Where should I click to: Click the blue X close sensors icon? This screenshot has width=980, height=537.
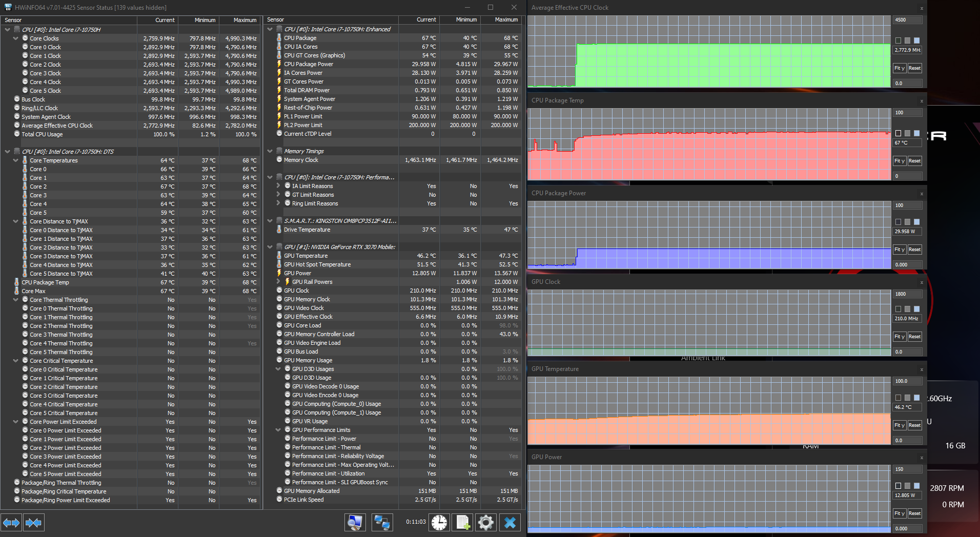(509, 522)
